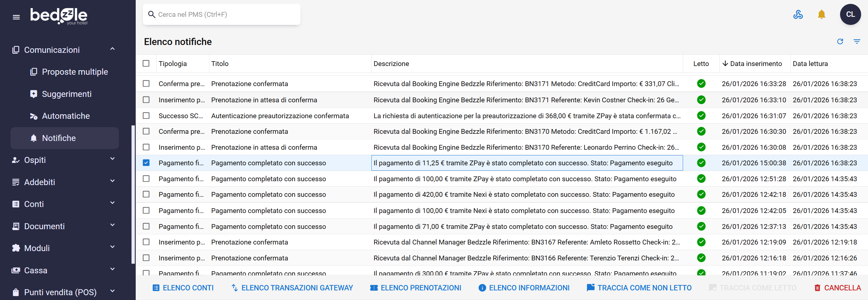Toggle the select-all checkbox in header
The height and width of the screenshot is (300, 868).
coord(146,63)
